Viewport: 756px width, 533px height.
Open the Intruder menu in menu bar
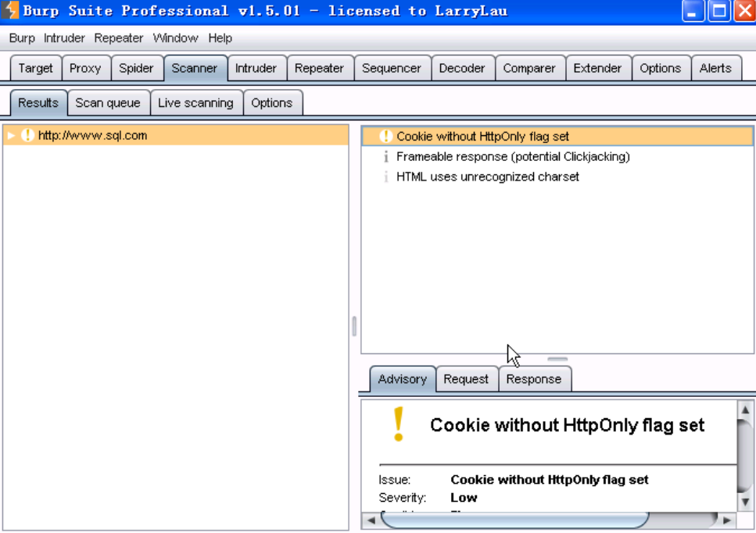[64, 38]
